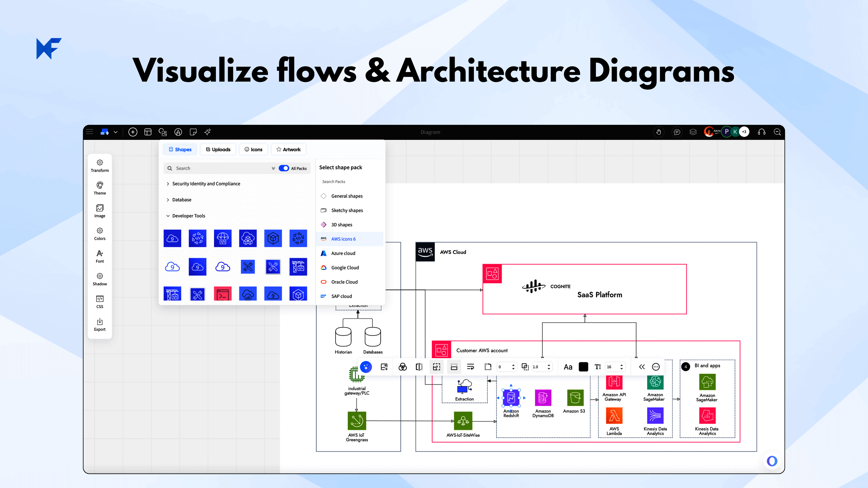
Task: Switch to the Artwork tab
Action: [288, 150]
